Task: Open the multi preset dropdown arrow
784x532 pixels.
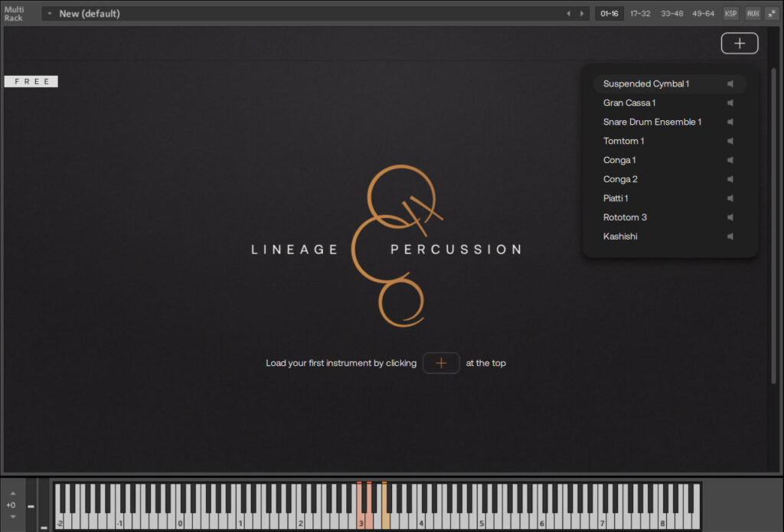Action: coord(50,14)
